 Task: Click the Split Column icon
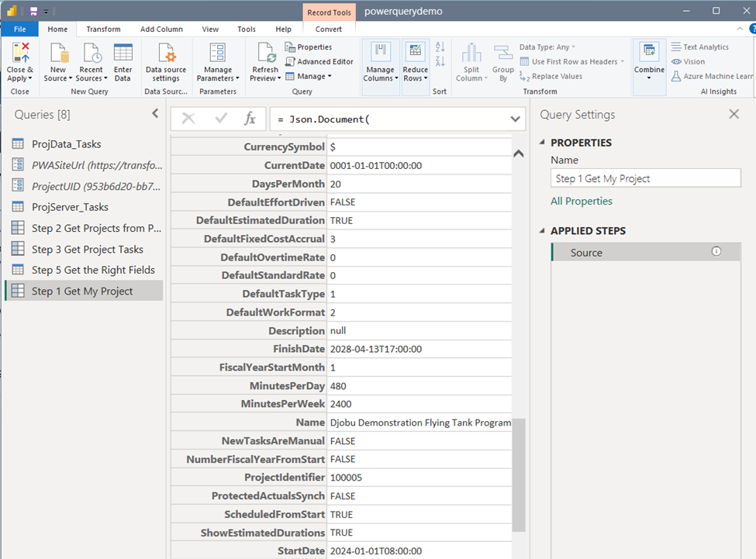click(471, 53)
